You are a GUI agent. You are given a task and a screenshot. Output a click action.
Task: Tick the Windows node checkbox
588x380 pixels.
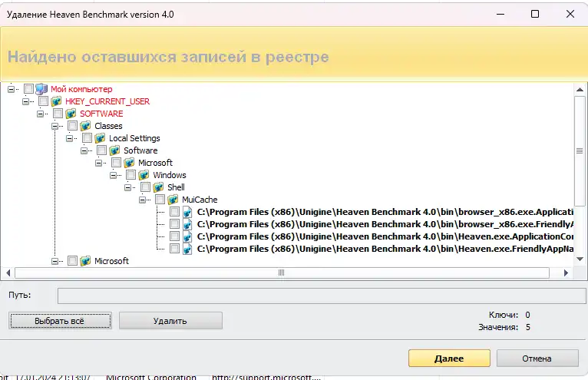[130, 175]
